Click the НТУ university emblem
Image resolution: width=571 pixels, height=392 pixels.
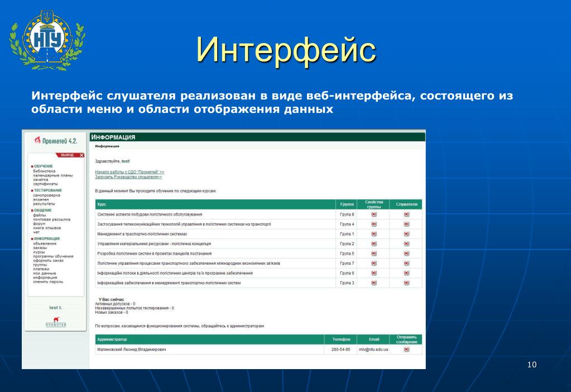click(47, 40)
